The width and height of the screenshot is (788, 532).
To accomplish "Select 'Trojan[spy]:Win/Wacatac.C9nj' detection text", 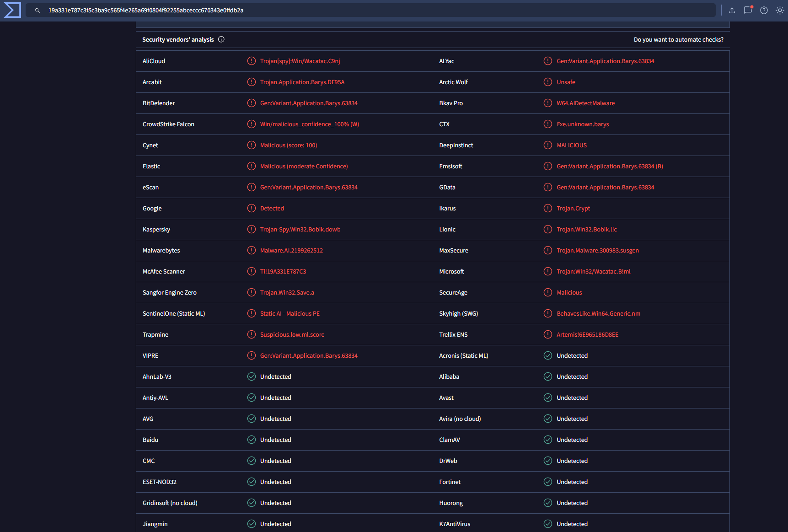I will (300, 61).
